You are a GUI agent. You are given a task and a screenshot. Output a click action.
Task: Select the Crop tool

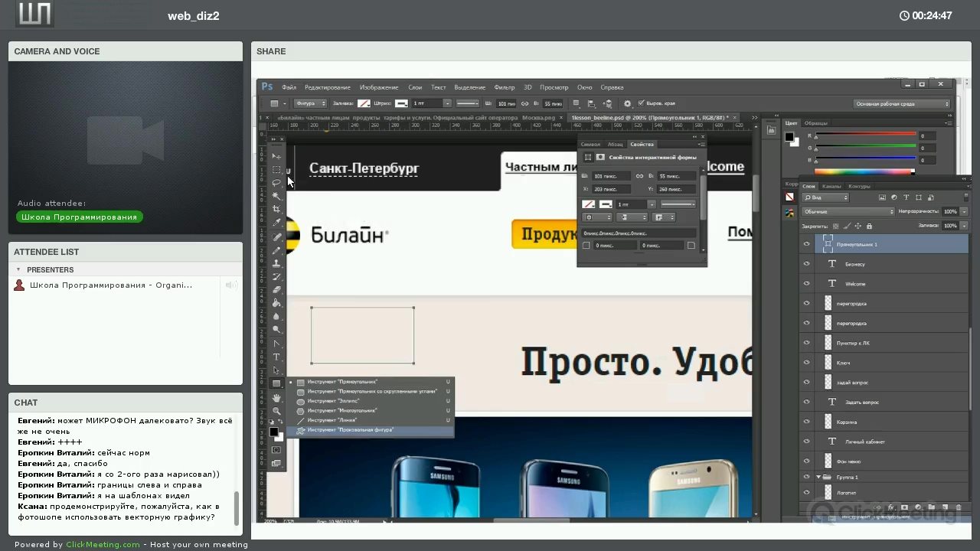(x=276, y=209)
